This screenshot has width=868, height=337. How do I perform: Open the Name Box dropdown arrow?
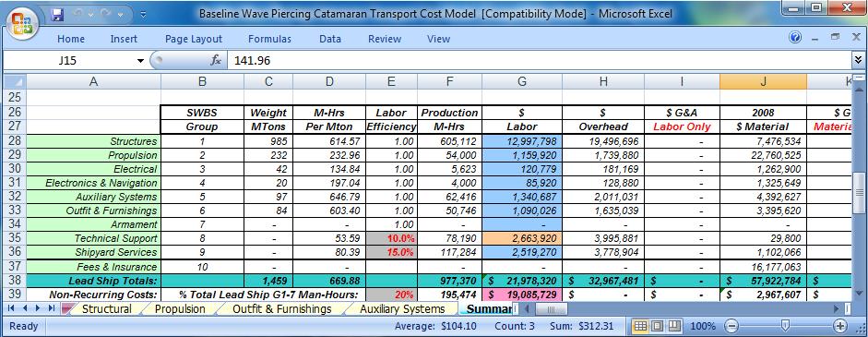(140, 60)
